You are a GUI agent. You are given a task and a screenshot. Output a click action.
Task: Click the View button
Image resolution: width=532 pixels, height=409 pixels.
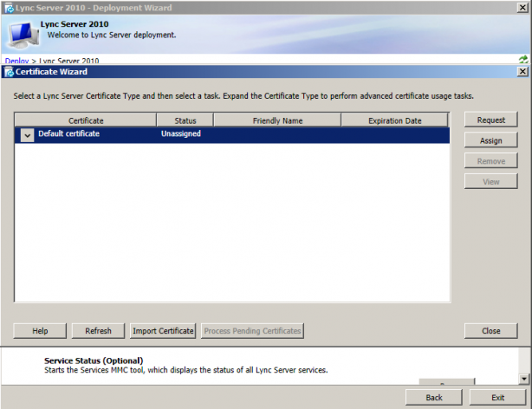[x=490, y=182]
